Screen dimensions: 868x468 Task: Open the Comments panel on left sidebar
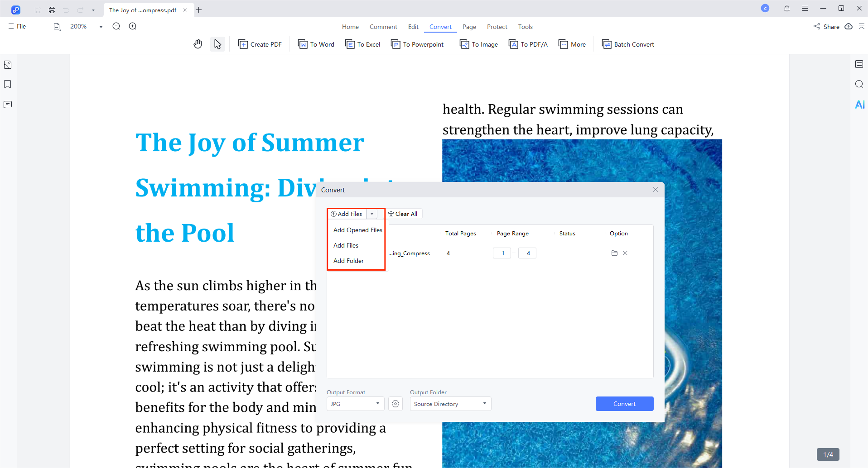[7, 104]
